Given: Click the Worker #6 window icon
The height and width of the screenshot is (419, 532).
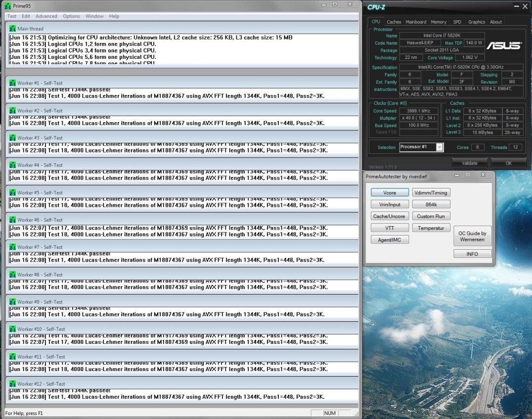Looking at the screenshot, I should point(12,219).
